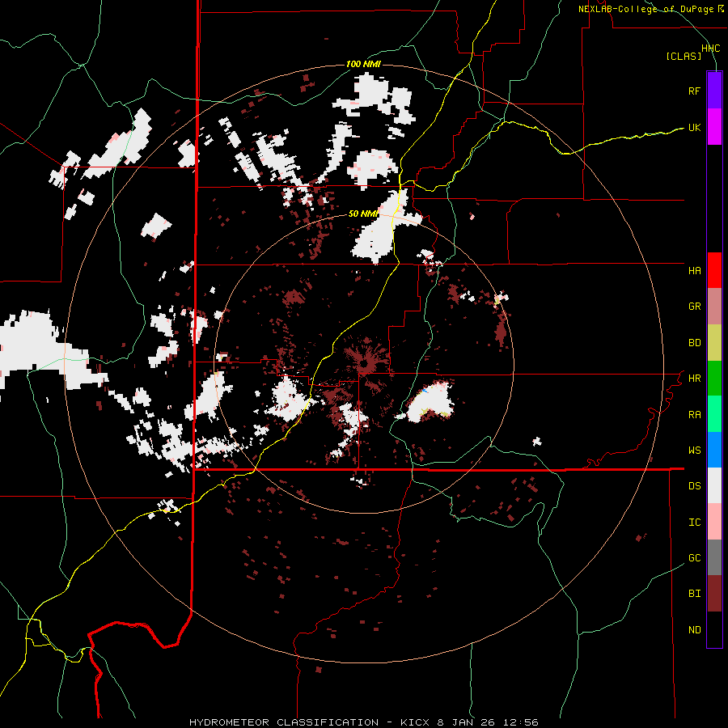Click the yellow BD legend swatch
The image size is (728, 728).
tap(714, 343)
